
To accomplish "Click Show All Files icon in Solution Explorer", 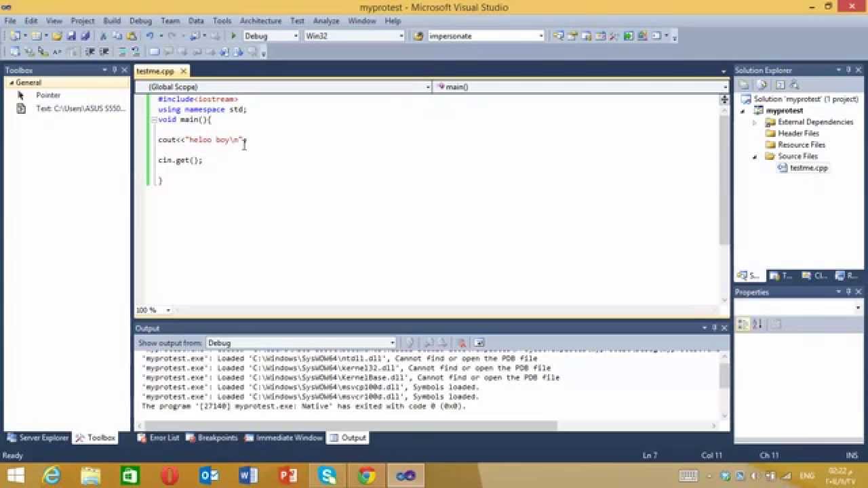I will (762, 85).
